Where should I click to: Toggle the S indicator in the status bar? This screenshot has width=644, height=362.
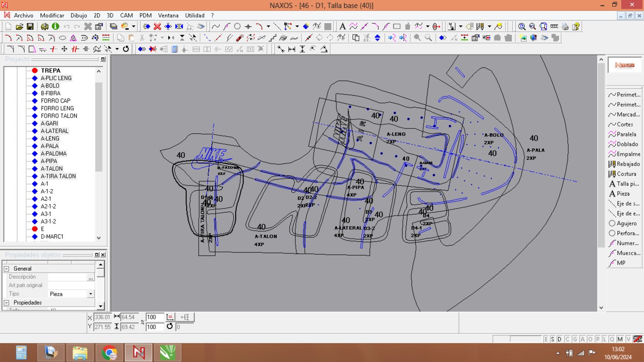[x=553, y=339]
